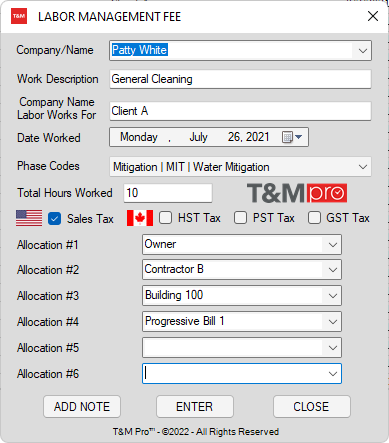389x443 pixels.
Task: Click the Work Description text field
Action: tap(240, 79)
